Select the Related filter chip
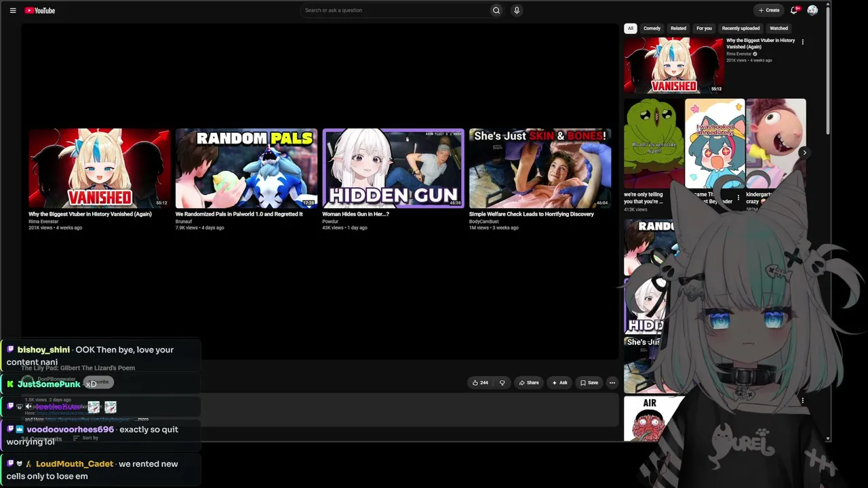Screen dimensions: 868x488 tap(678, 28)
